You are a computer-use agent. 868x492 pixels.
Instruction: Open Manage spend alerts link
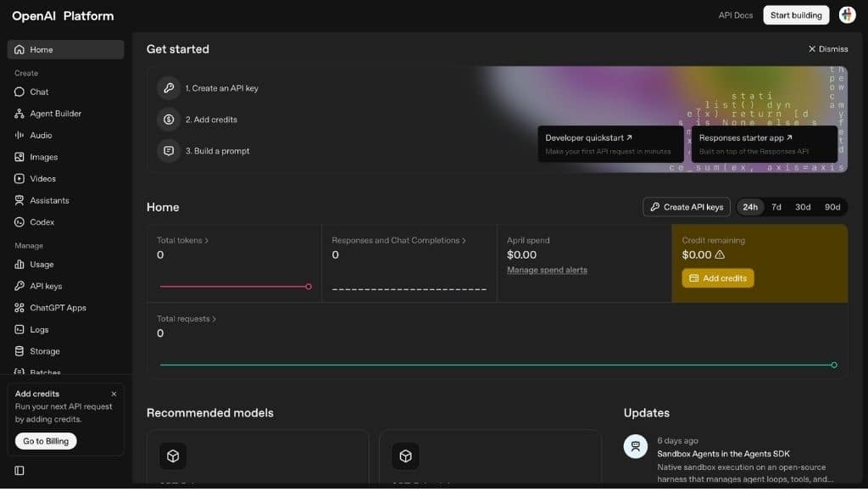(x=547, y=270)
